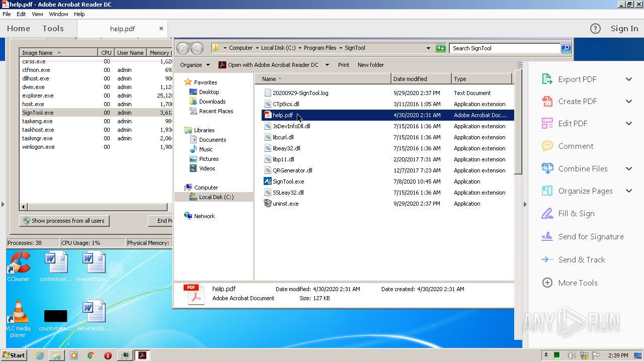Select SignTool.exe application file icon
Image resolution: width=644 pixels, height=362 pixels.
(x=268, y=182)
